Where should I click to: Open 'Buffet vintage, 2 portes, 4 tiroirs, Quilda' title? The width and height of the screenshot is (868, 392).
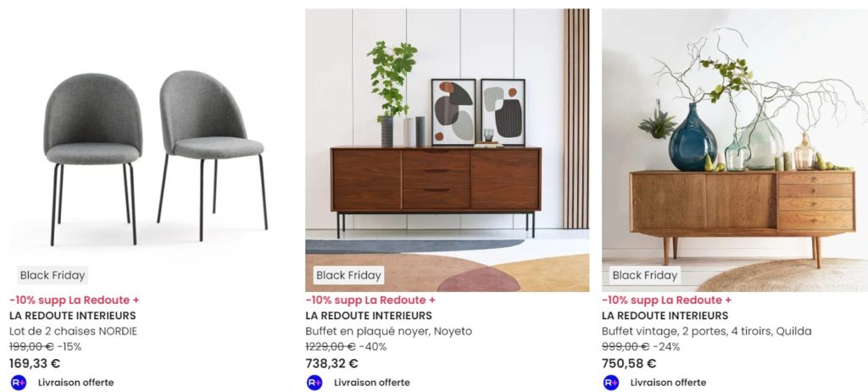point(706,332)
